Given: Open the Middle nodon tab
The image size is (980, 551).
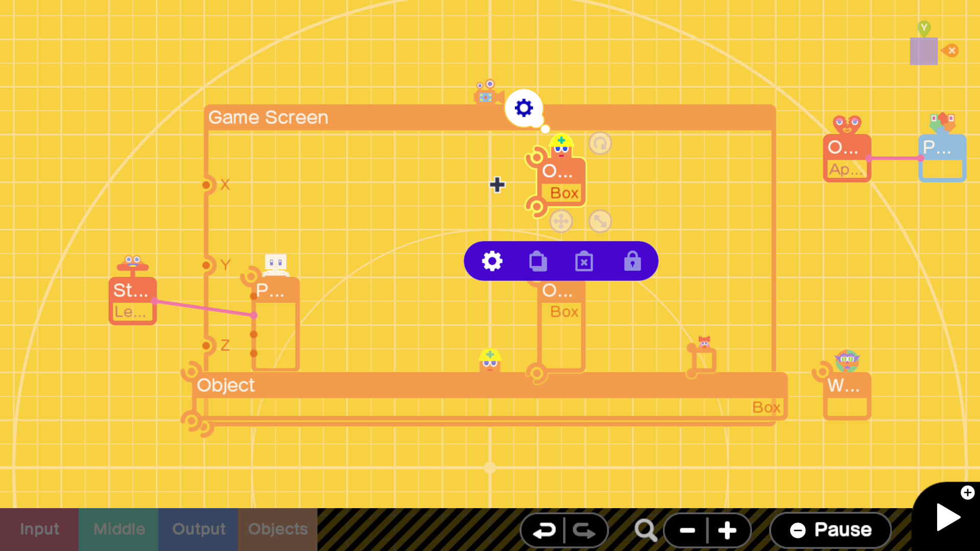Looking at the screenshot, I should click(x=119, y=530).
